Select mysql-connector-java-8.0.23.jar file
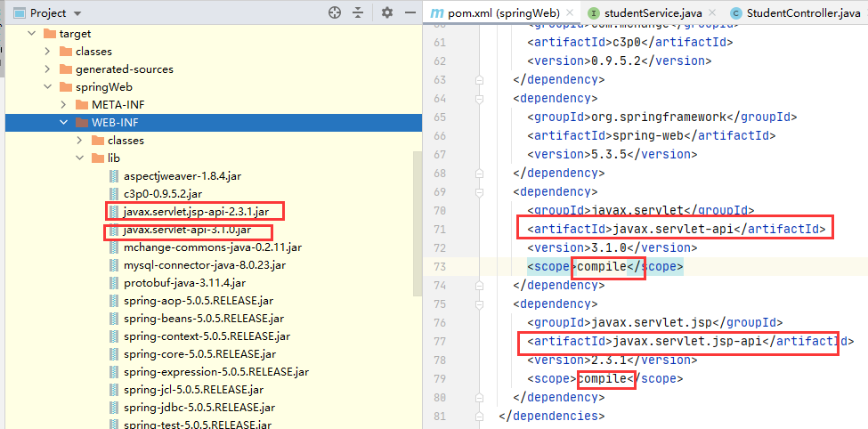 click(205, 265)
